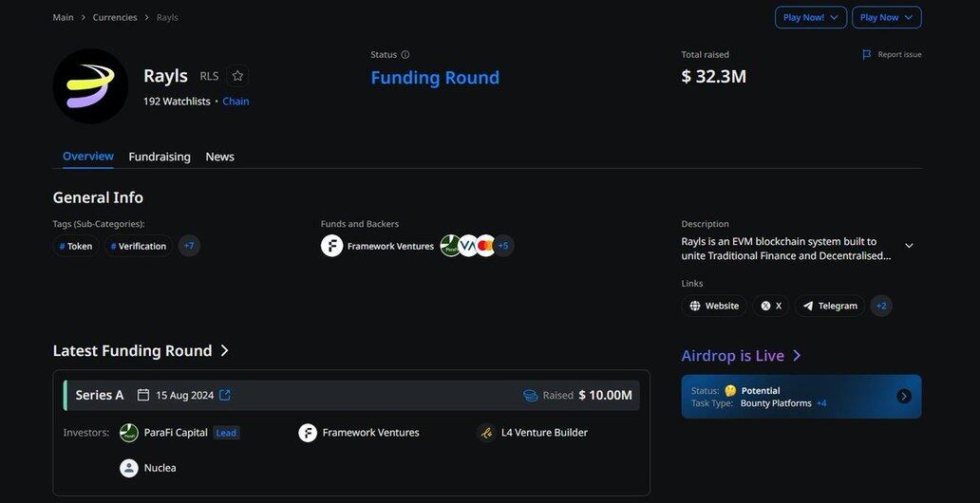Switch to the Fundraising tab

coord(160,157)
